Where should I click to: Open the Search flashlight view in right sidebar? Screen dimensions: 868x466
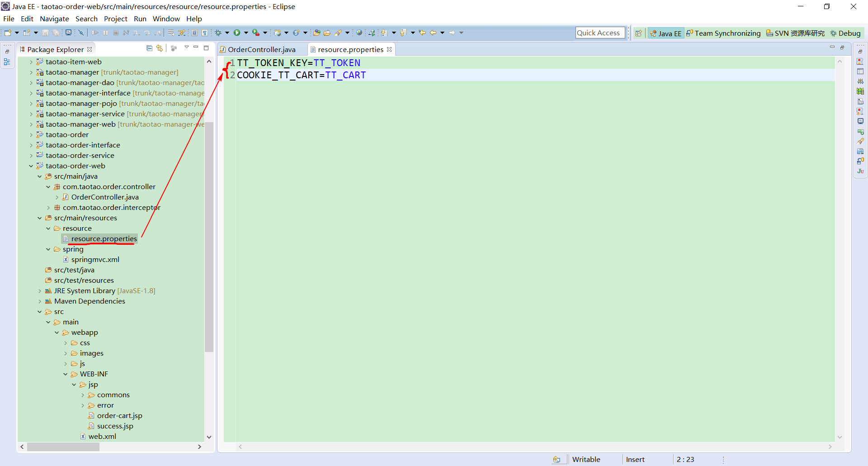point(860,141)
